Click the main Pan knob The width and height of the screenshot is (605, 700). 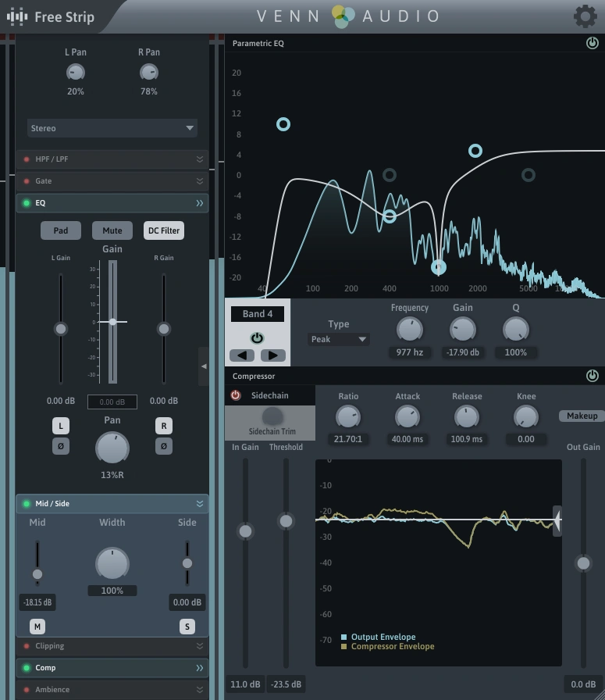pyautogui.click(x=112, y=448)
